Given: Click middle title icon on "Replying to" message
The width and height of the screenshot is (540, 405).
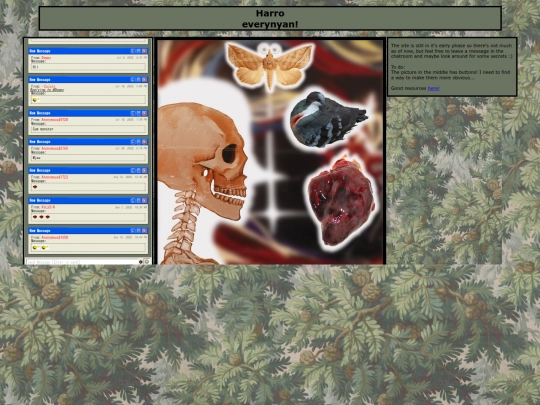Looking at the screenshot, I should (x=139, y=80).
